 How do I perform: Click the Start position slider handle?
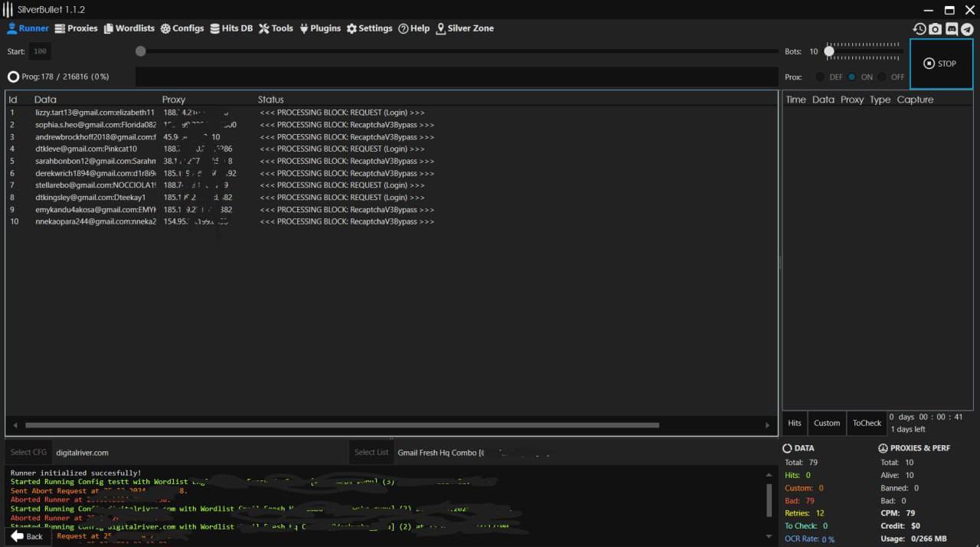pos(141,51)
